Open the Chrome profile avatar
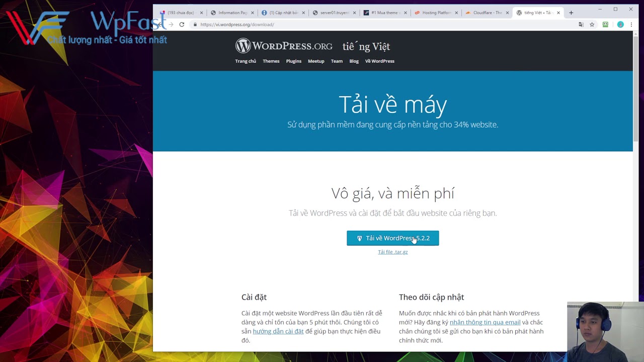 (620, 24)
